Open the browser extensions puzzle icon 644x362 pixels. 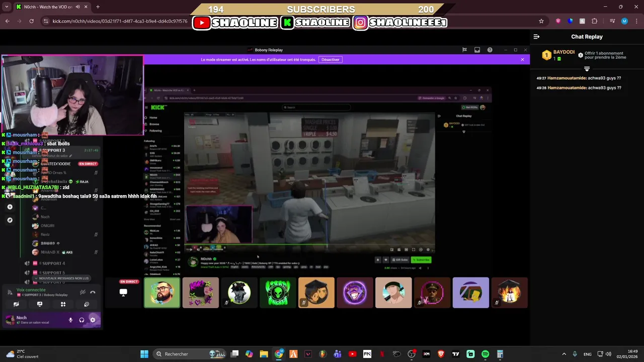point(595,21)
